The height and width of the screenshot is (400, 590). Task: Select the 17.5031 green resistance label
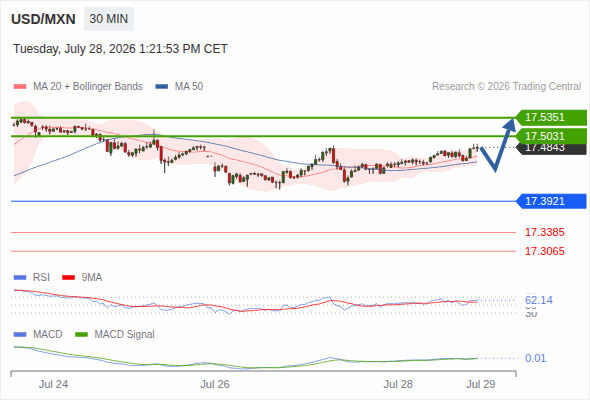click(551, 136)
